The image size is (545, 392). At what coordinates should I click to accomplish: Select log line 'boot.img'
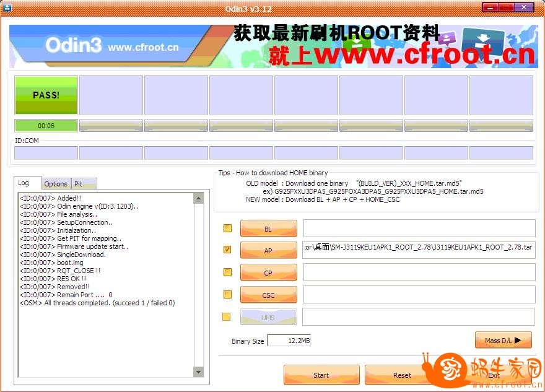[x=51, y=263]
